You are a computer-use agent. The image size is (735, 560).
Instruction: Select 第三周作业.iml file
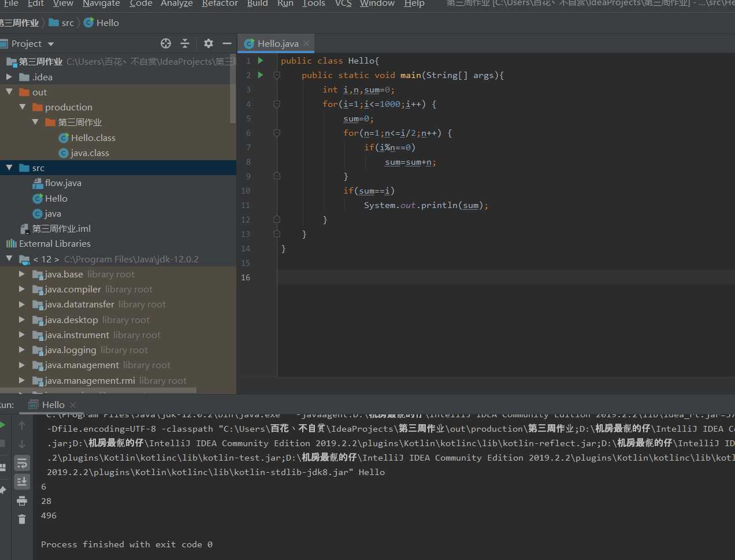click(x=55, y=228)
